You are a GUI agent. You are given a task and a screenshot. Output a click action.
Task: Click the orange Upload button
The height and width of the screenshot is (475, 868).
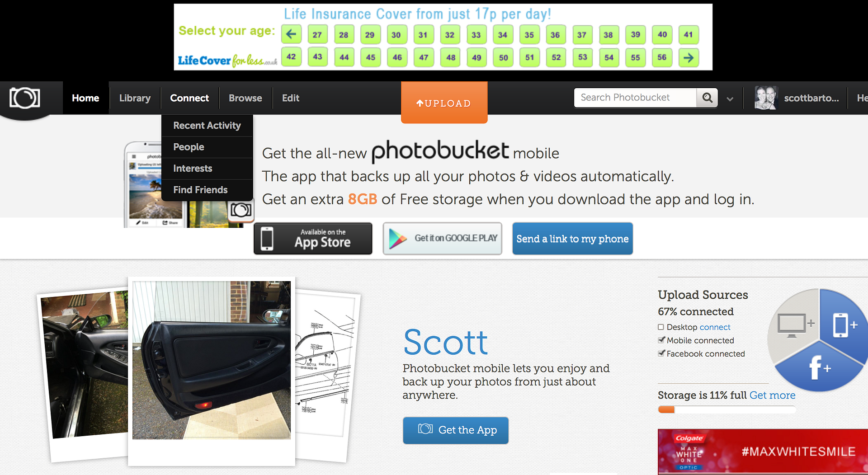(444, 103)
